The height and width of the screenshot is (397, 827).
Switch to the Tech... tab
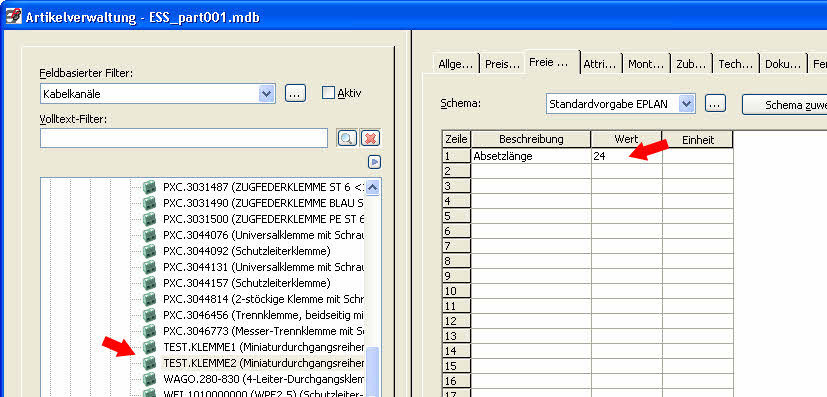[736, 64]
